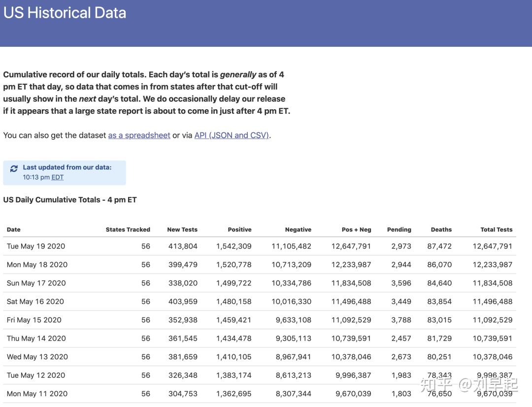Click the New Tests column header
Screen dimensions: 532x407
pyautogui.click(x=182, y=229)
